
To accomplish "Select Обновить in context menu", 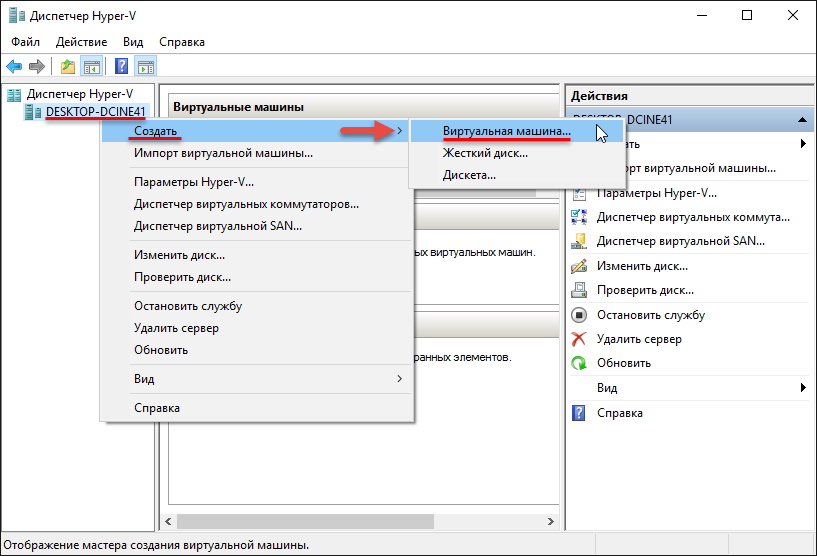I will point(257,350).
